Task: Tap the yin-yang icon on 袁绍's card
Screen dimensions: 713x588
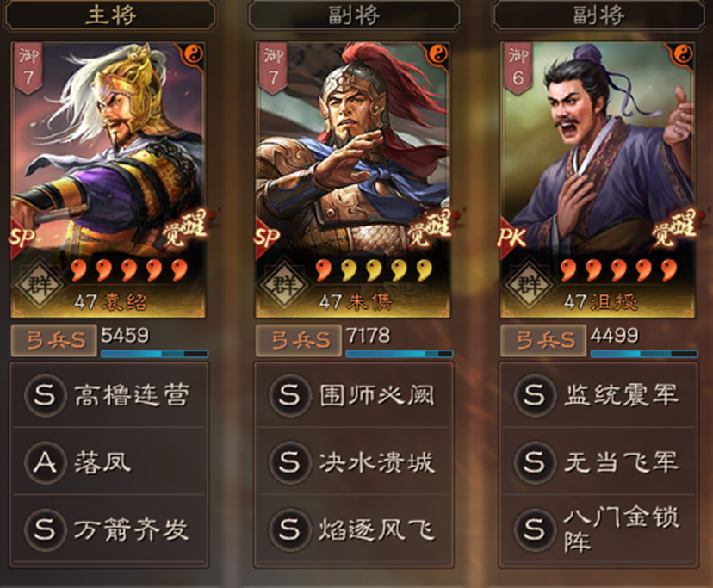Action: point(194,55)
